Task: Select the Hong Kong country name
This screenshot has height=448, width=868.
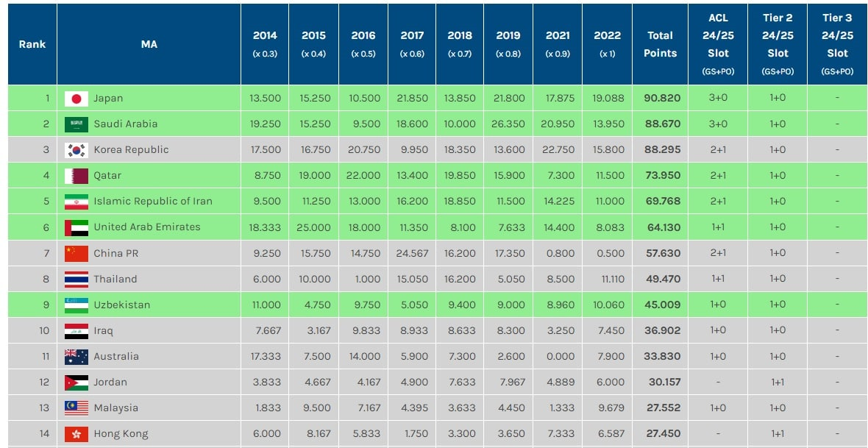Action: coord(121,434)
